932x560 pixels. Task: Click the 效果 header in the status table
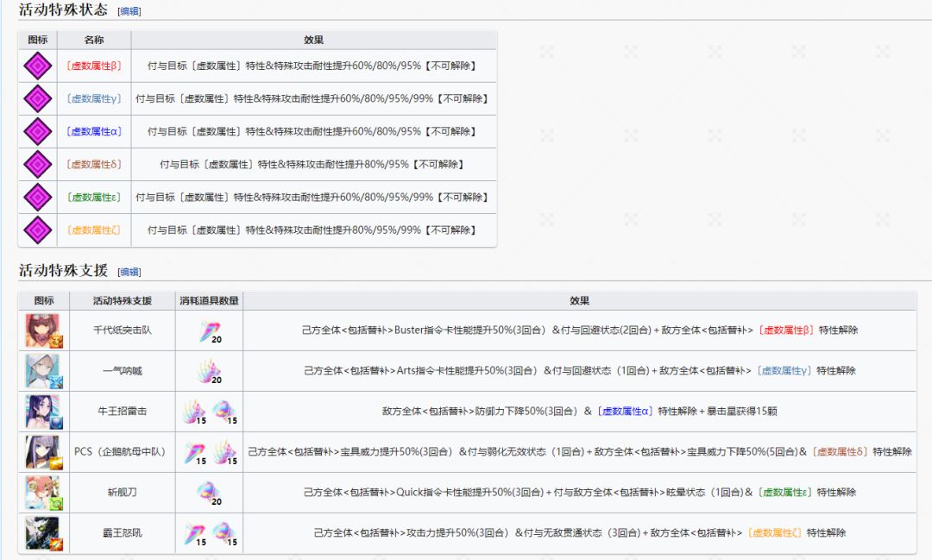(314, 40)
